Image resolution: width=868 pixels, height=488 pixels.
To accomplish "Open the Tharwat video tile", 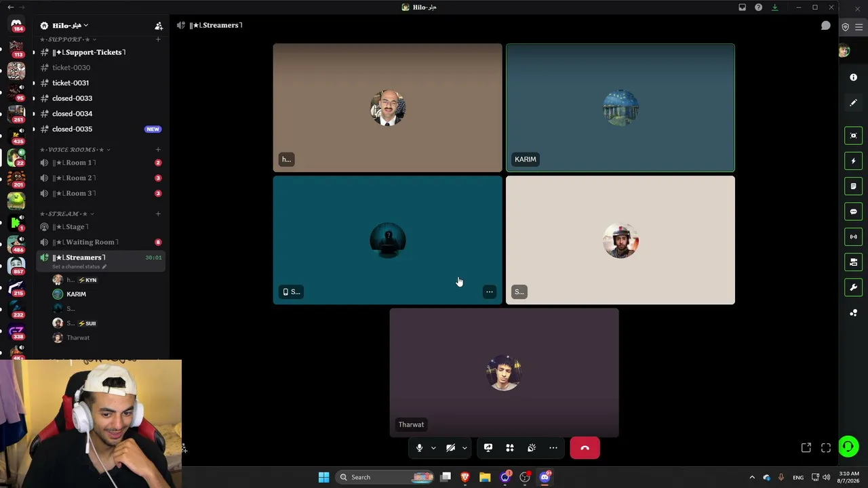I will 504,372.
